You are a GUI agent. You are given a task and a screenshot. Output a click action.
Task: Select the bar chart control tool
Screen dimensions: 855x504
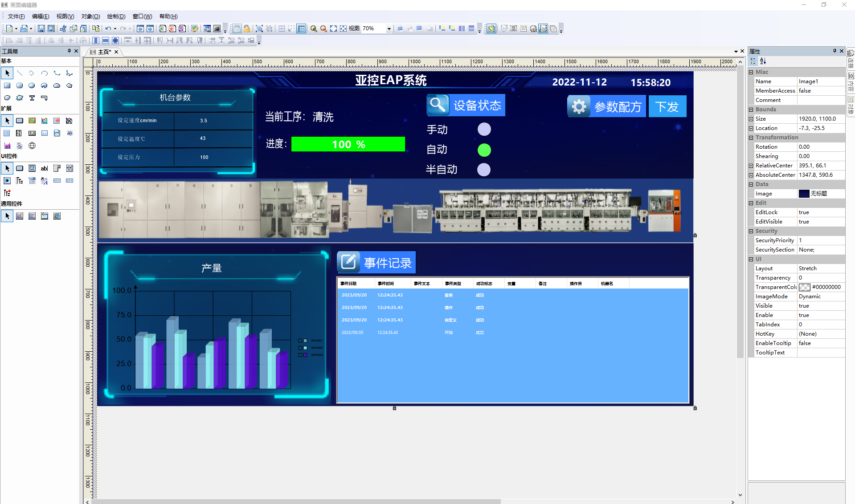coord(7,146)
